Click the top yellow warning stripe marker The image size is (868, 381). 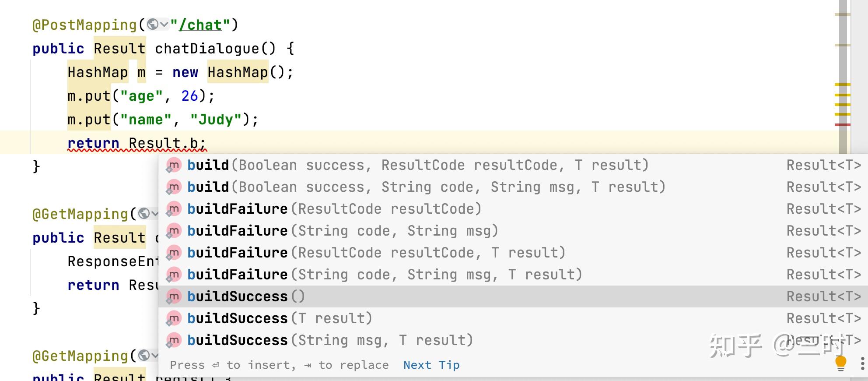pyautogui.click(x=843, y=85)
